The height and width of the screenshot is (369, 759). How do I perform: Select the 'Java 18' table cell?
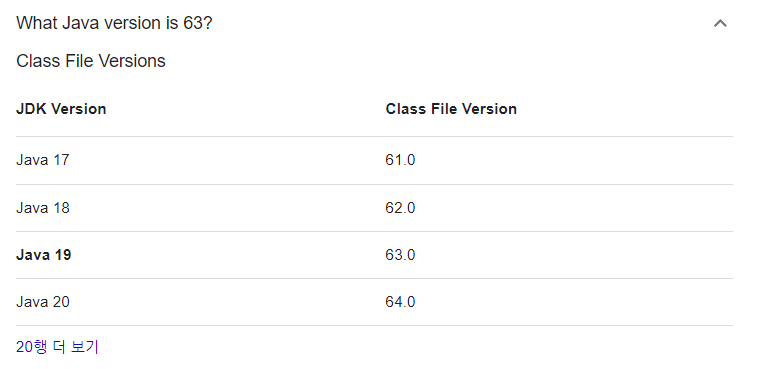[43, 208]
